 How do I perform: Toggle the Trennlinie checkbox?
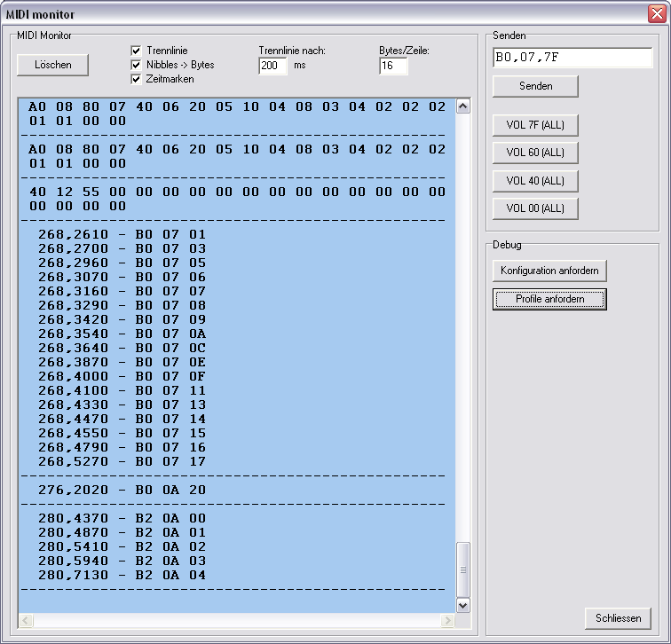(136, 51)
